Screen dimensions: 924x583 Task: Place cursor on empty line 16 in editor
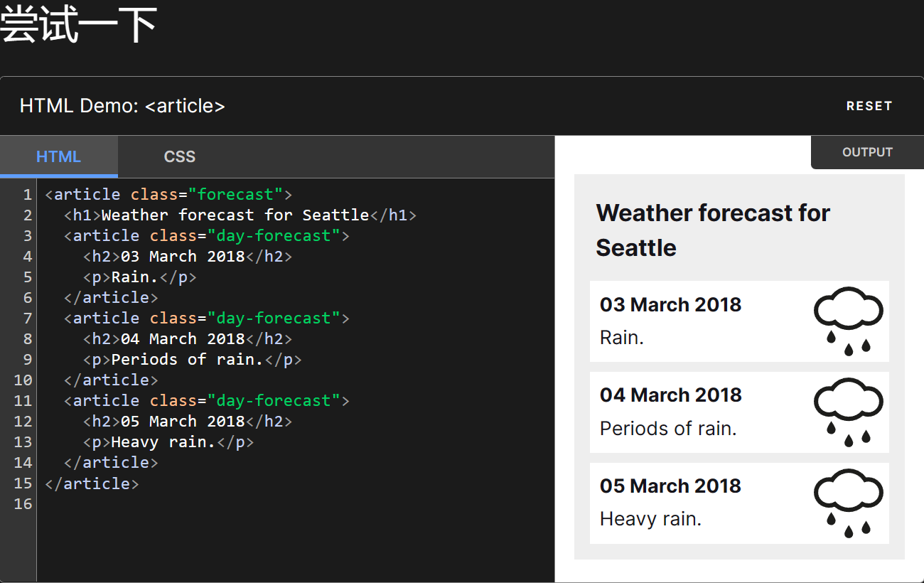(213, 503)
